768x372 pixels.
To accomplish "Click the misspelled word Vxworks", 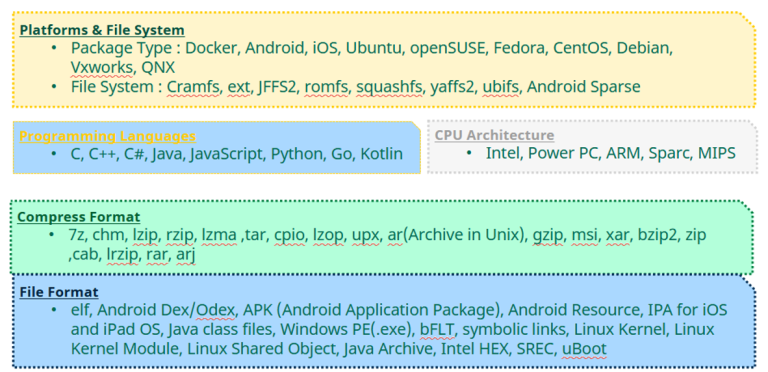I will pyautogui.click(x=101, y=67).
